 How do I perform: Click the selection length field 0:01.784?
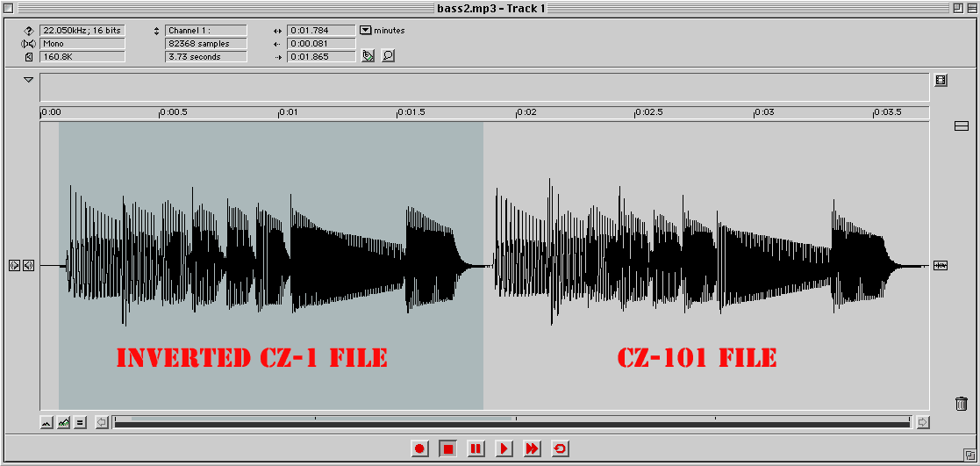pos(321,30)
